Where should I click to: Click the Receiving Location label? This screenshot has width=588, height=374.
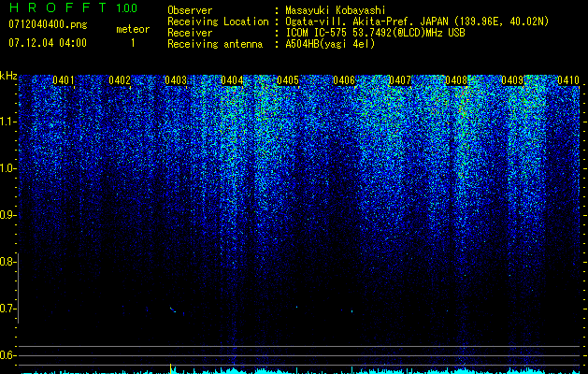point(218,22)
